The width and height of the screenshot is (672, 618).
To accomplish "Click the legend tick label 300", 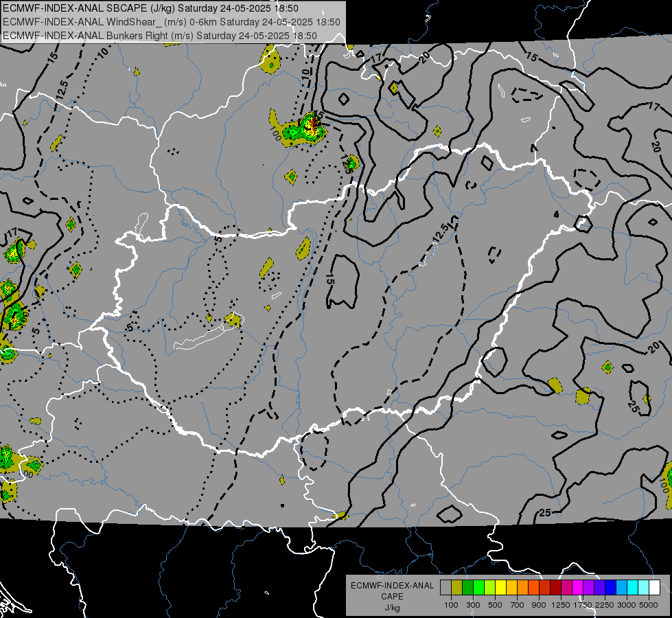I will (473, 605).
